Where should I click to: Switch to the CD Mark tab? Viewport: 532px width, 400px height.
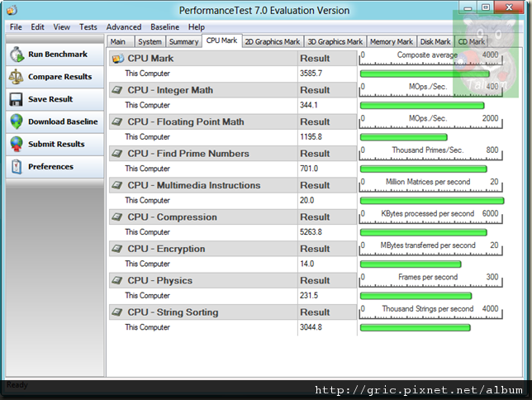[x=471, y=42]
